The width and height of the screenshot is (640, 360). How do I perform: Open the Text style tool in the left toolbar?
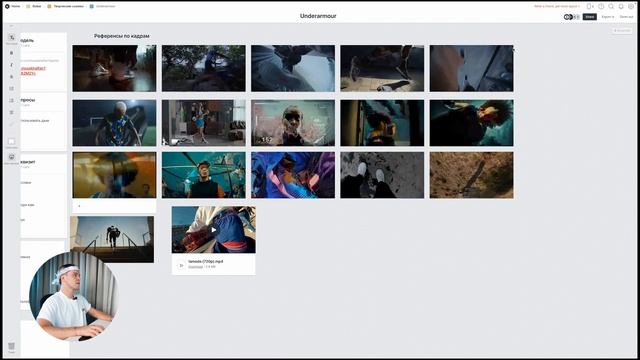point(11,38)
